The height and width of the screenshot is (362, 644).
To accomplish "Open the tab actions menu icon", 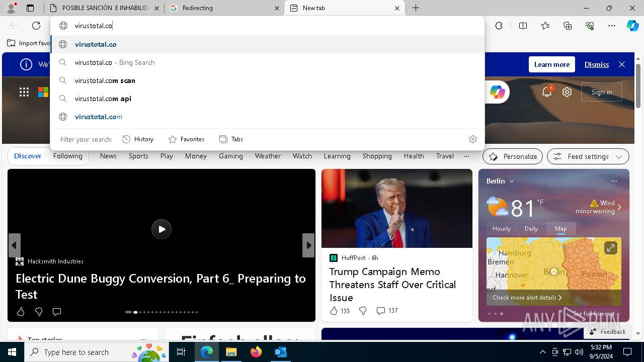I will coord(30,8).
